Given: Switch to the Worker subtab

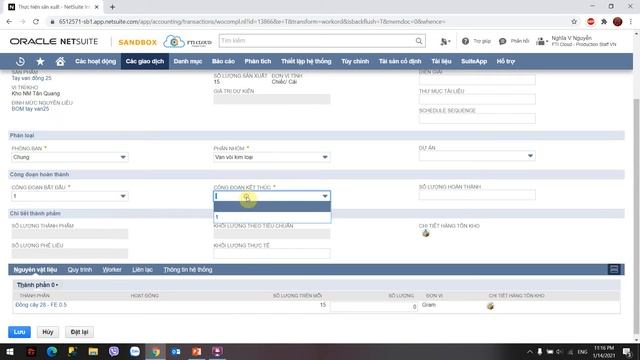Looking at the screenshot, I should 112,269.
